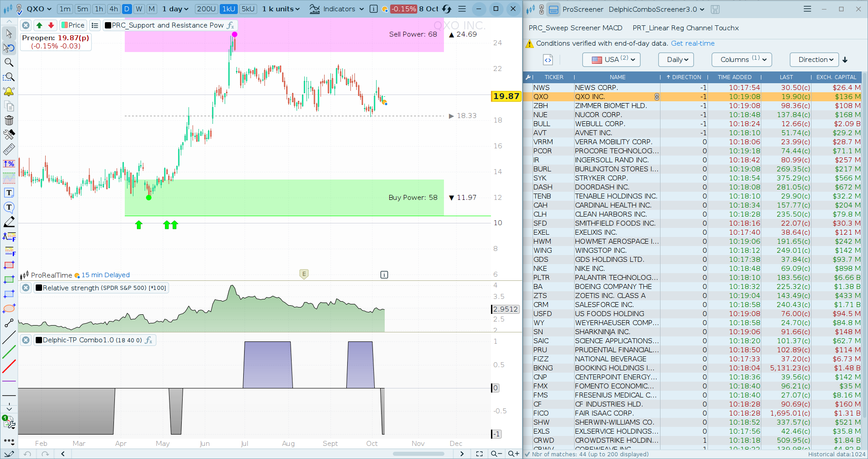Click the Price label button
Viewport: 868px width, 459px height.
click(73, 25)
